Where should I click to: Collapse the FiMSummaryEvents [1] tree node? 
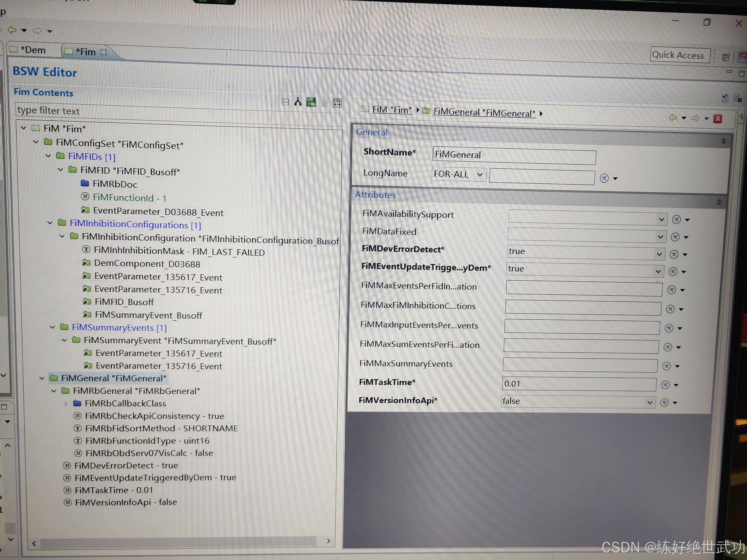(x=52, y=327)
